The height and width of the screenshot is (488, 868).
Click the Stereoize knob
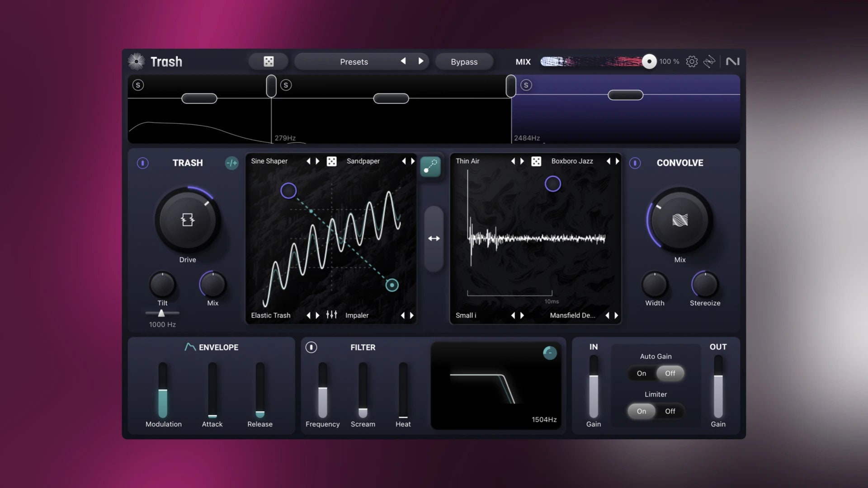point(705,284)
